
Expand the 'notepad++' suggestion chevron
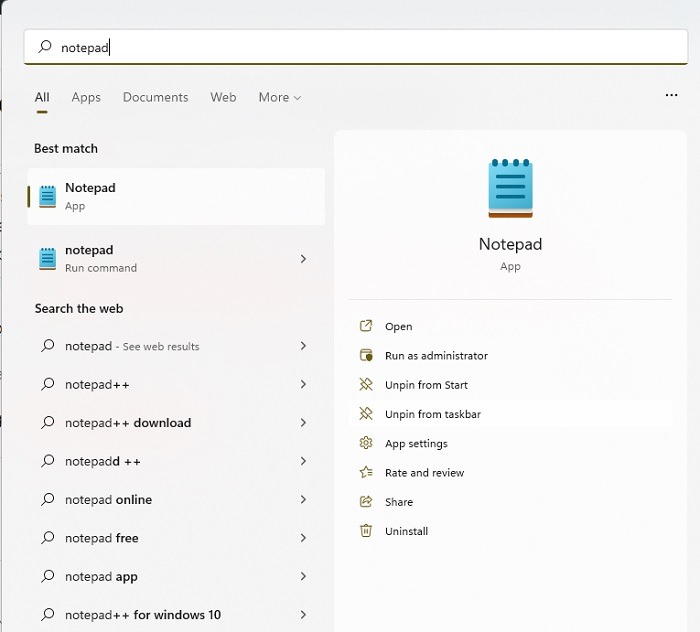[x=303, y=384]
